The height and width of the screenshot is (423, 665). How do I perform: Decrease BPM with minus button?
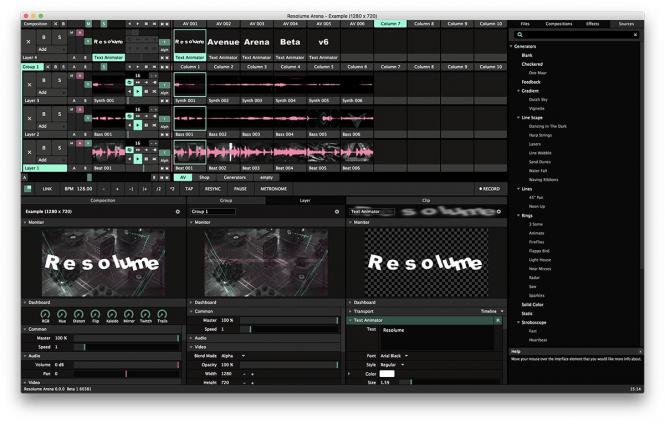pyautogui.click(x=104, y=189)
